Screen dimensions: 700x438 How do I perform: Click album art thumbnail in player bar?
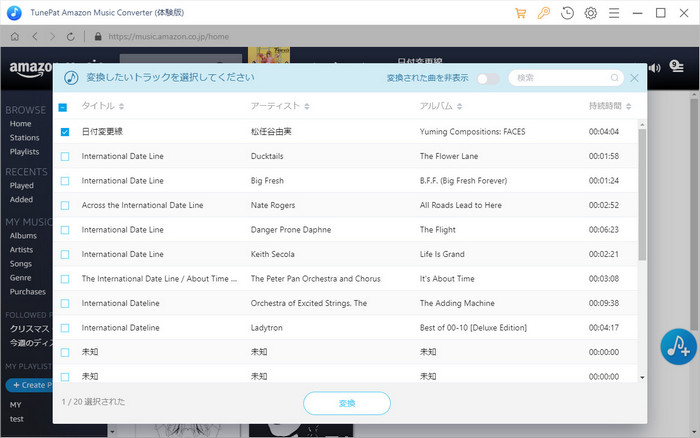point(269,55)
